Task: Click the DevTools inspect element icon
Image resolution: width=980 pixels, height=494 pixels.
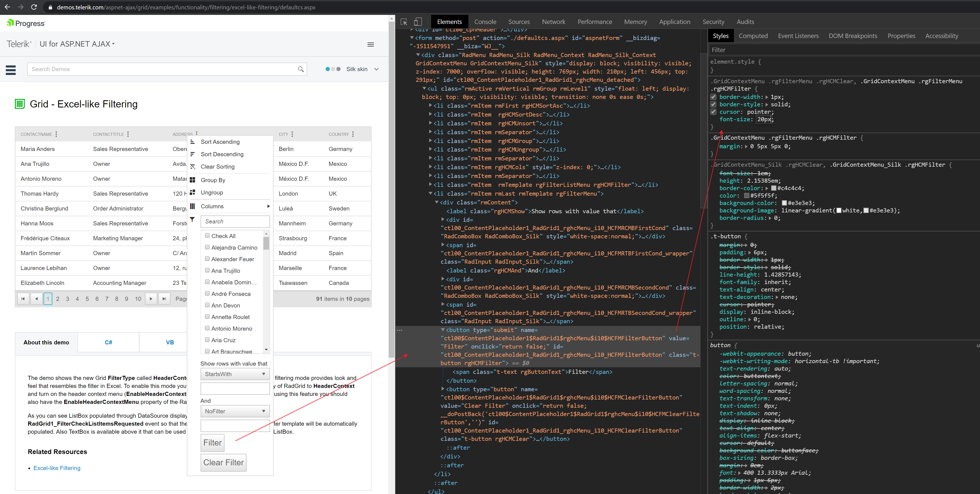Action: pyautogui.click(x=404, y=22)
